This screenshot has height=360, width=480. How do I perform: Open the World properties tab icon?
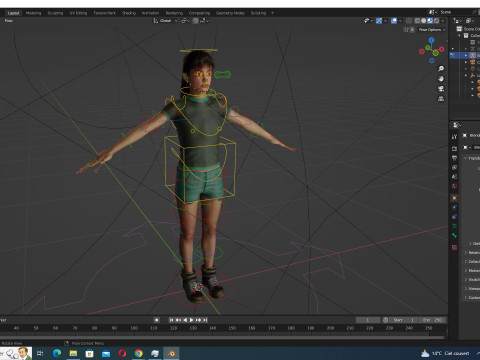tap(454, 186)
